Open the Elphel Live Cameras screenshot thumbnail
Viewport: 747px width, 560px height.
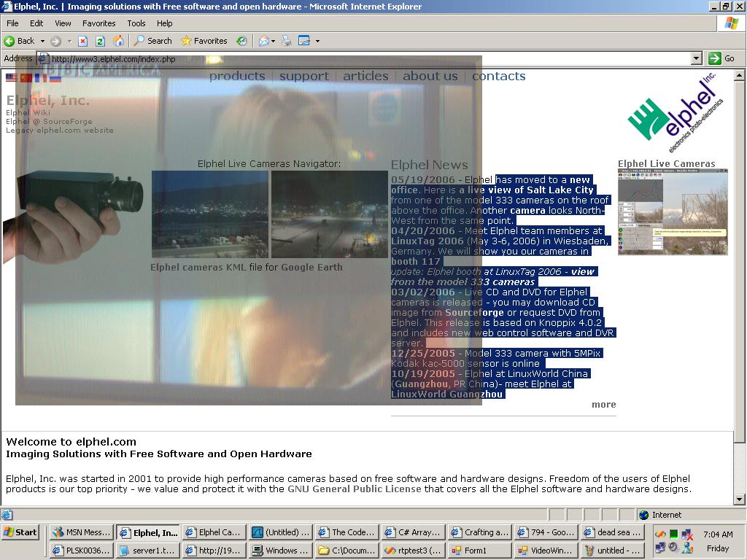tap(673, 212)
